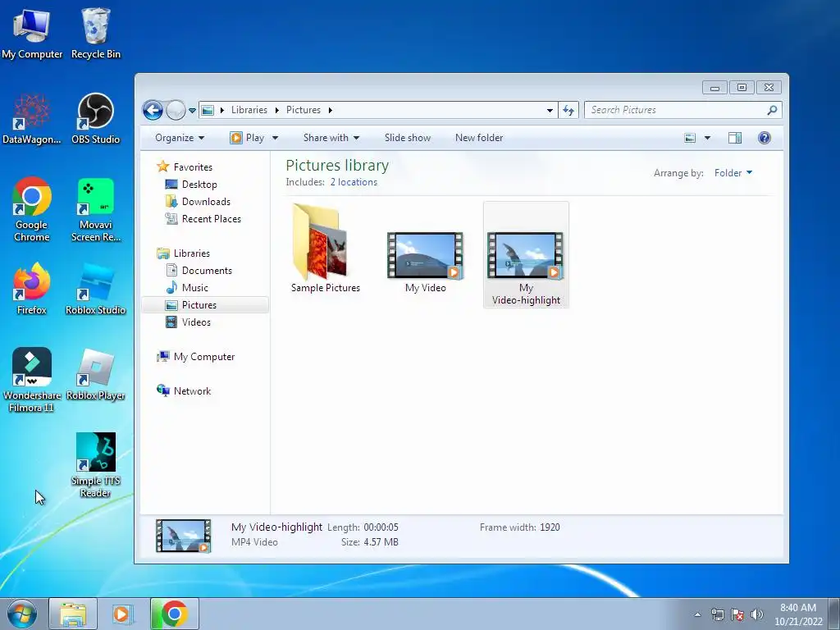Refresh the Pictures folder view
The width and height of the screenshot is (840, 630).
(x=568, y=111)
